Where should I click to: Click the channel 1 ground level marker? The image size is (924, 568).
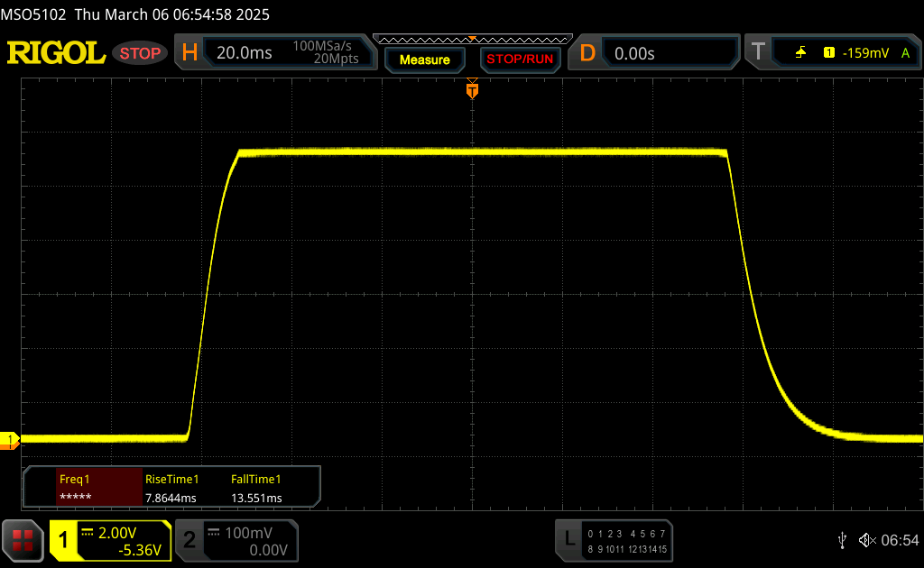[x=11, y=440]
